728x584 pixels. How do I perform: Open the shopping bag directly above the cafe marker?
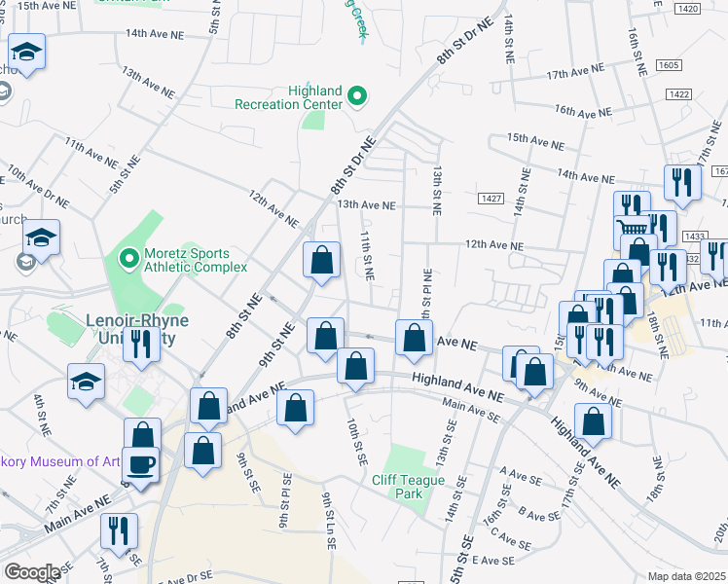point(142,433)
